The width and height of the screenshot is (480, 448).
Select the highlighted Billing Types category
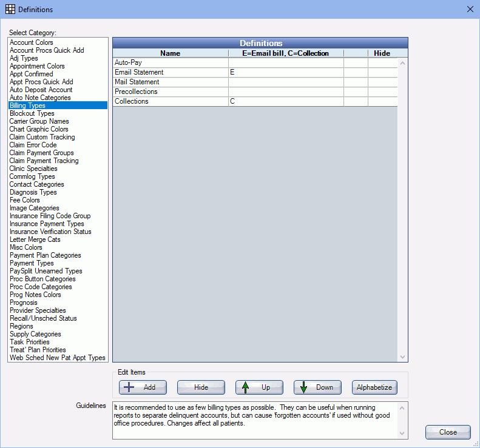58,105
